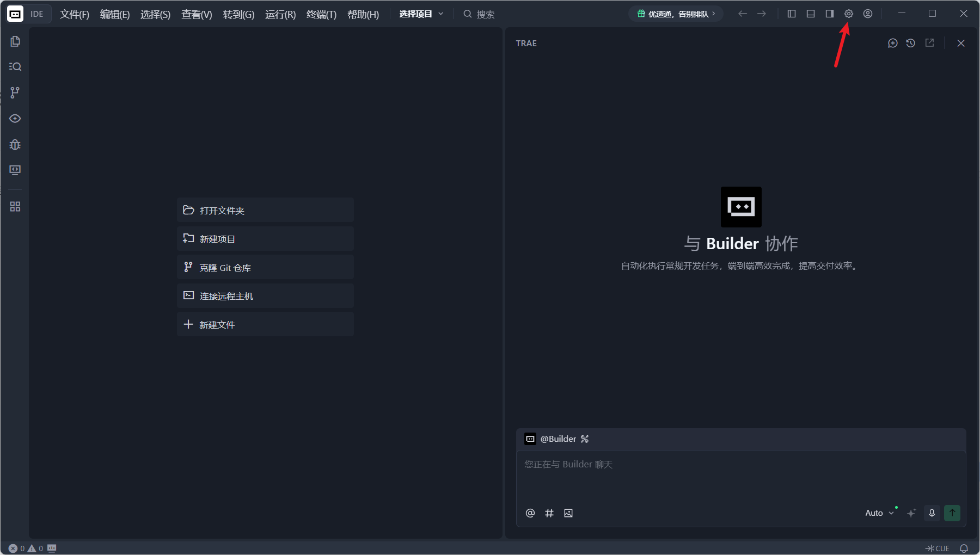Click 新建文件 button
The image size is (980, 555).
click(265, 324)
